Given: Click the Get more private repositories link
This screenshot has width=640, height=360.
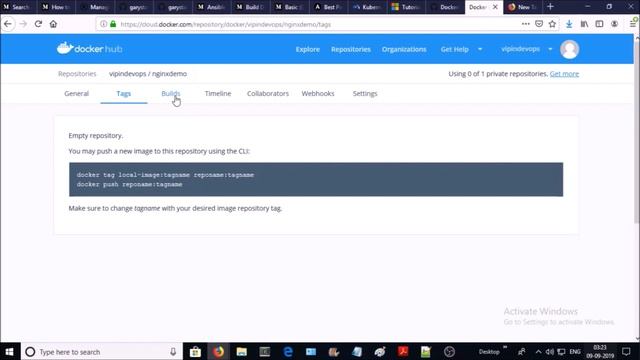Looking at the screenshot, I should pyautogui.click(x=564, y=74).
